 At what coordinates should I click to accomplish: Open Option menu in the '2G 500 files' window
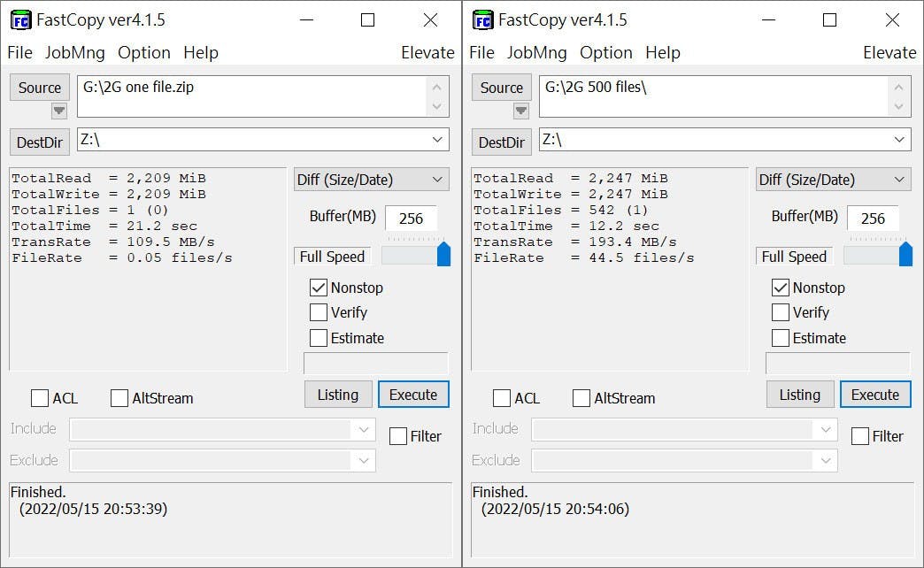coord(605,52)
